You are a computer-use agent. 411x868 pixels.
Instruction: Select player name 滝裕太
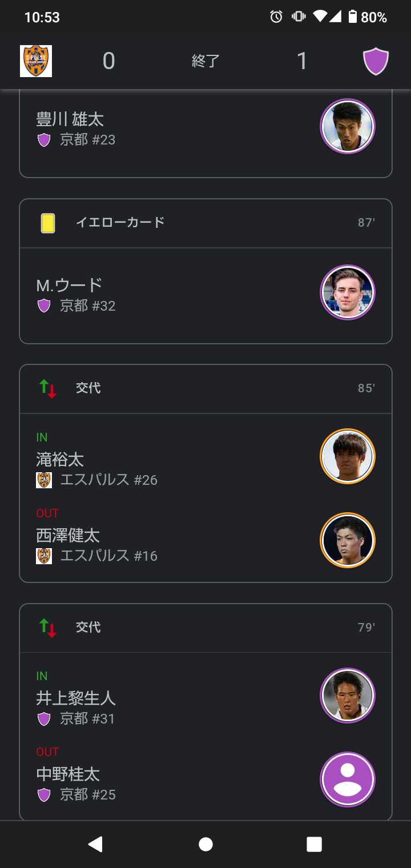pos(60,460)
